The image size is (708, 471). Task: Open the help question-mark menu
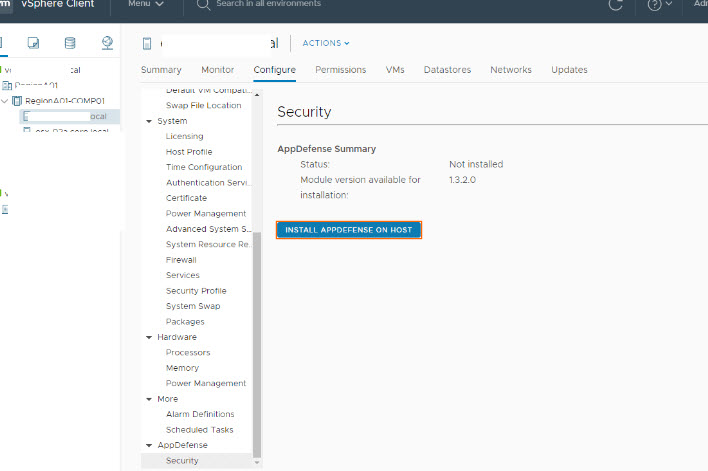pyautogui.click(x=655, y=5)
